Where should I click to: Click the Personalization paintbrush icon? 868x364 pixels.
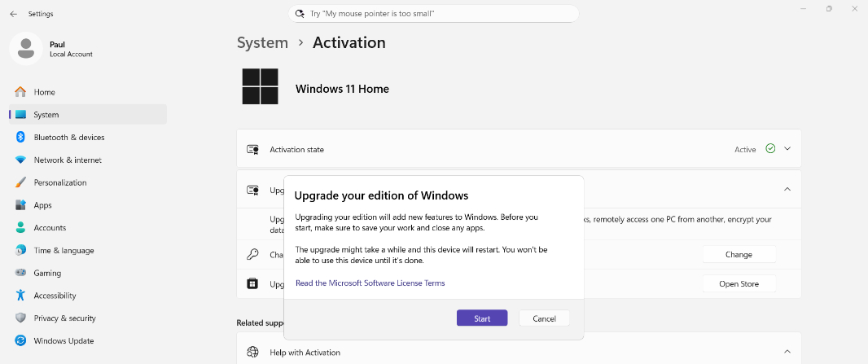pos(20,182)
